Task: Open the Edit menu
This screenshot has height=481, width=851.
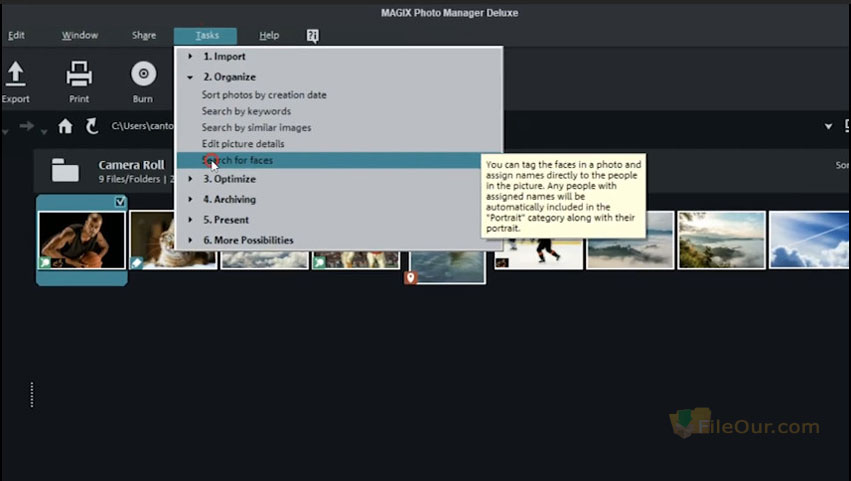Action: 16,35
